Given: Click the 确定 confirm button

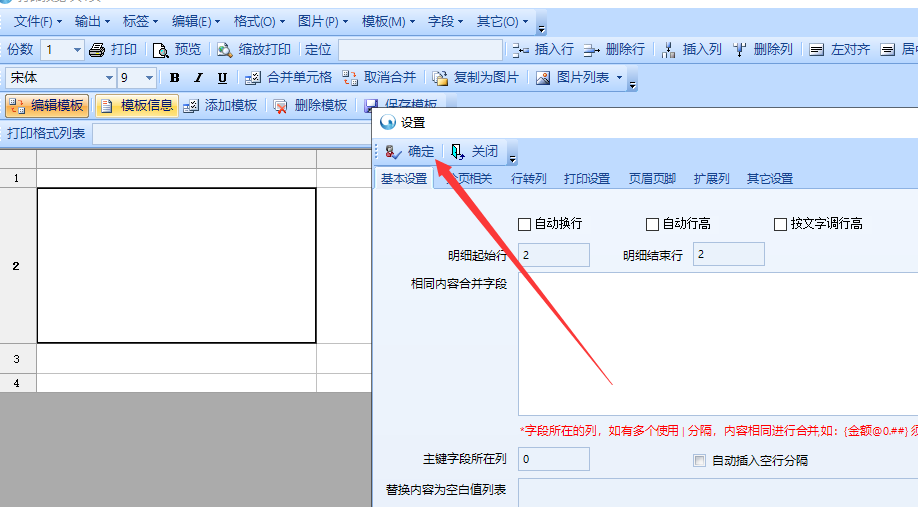Looking at the screenshot, I should pos(410,152).
